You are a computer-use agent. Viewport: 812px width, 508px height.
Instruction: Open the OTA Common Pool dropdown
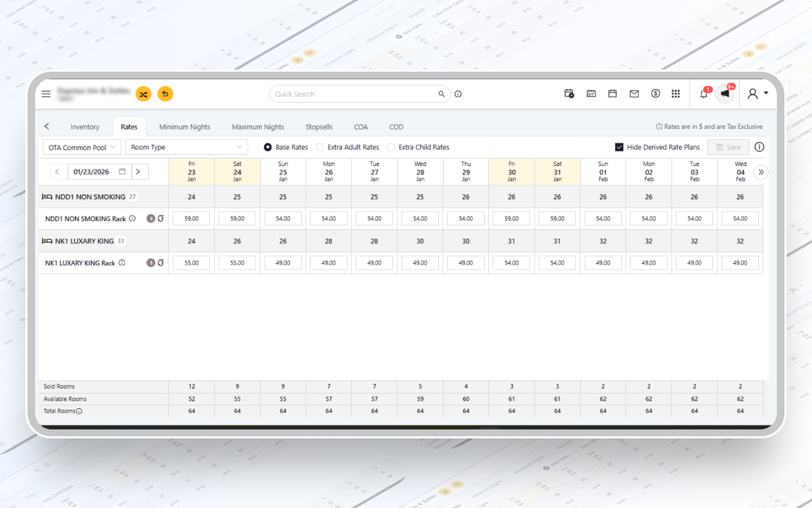tap(82, 148)
